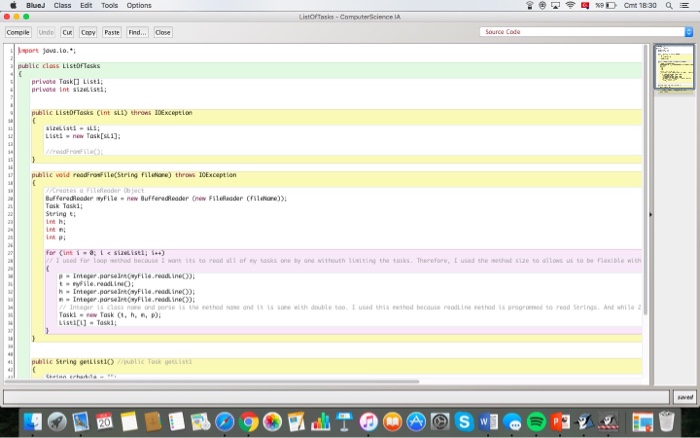Screen dimensions: 700x438
Task: Launch Google Chrome from the dock
Action: (x=249, y=421)
